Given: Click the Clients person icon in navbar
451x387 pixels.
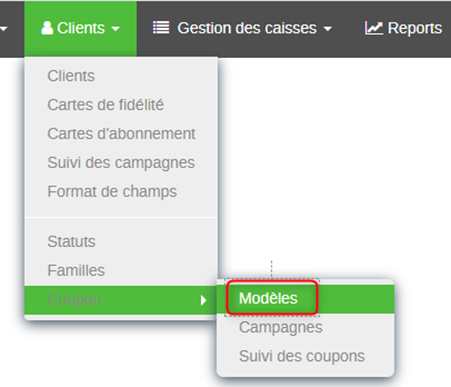Looking at the screenshot, I should [x=47, y=28].
